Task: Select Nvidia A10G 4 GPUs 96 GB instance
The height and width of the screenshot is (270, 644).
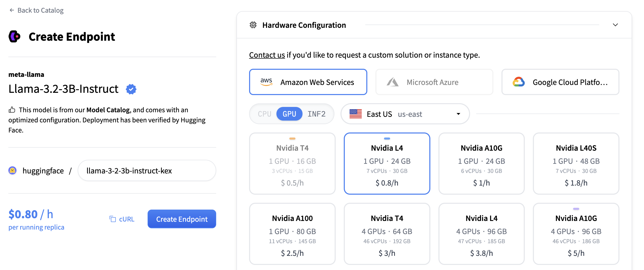Action: pos(576,234)
